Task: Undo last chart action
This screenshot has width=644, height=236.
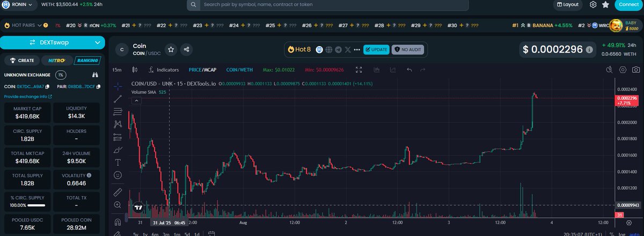Action: (409, 70)
